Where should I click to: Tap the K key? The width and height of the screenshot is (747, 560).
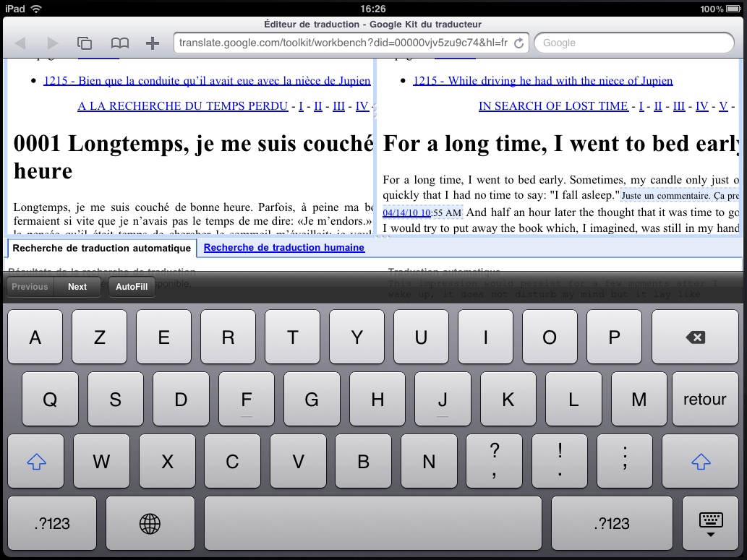(x=508, y=399)
